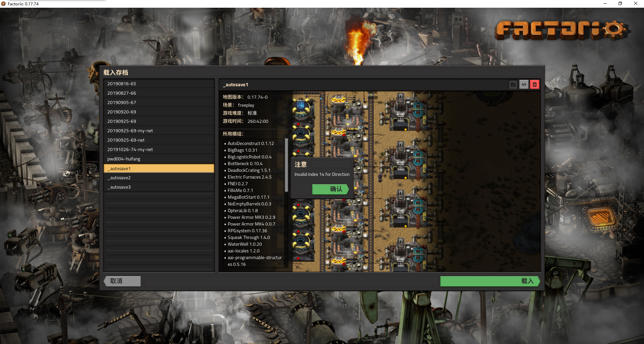The width and height of the screenshot is (644, 344).
Task: Click the aai-locales 1.2.0 mod entry
Action: [244, 251]
